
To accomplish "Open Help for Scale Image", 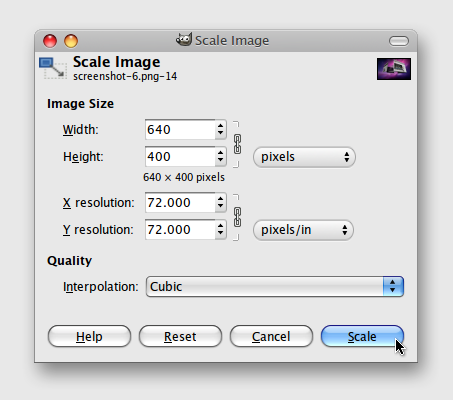I will (x=89, y=336).
